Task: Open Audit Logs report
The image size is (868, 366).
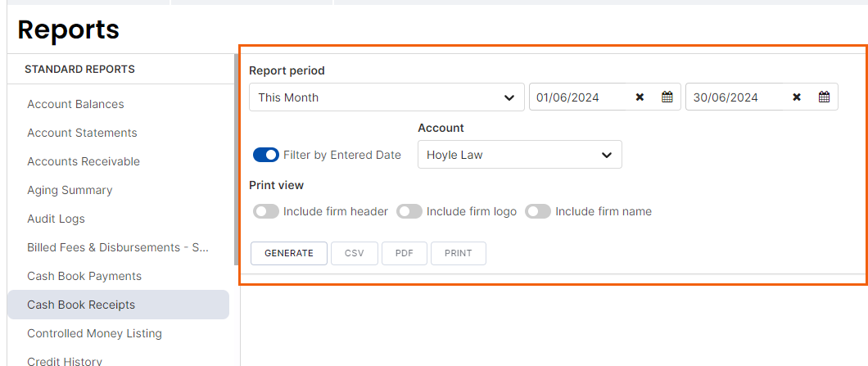Action: point(56,219)
